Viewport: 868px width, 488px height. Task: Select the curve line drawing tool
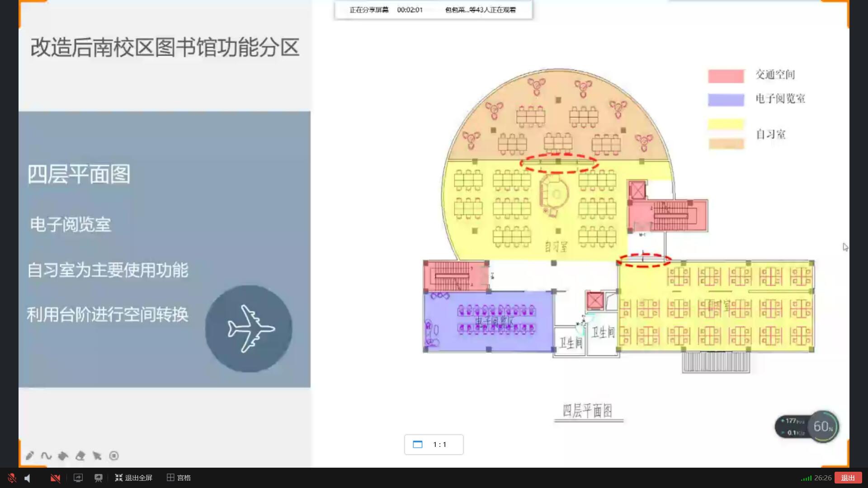(x=46, y=455)
